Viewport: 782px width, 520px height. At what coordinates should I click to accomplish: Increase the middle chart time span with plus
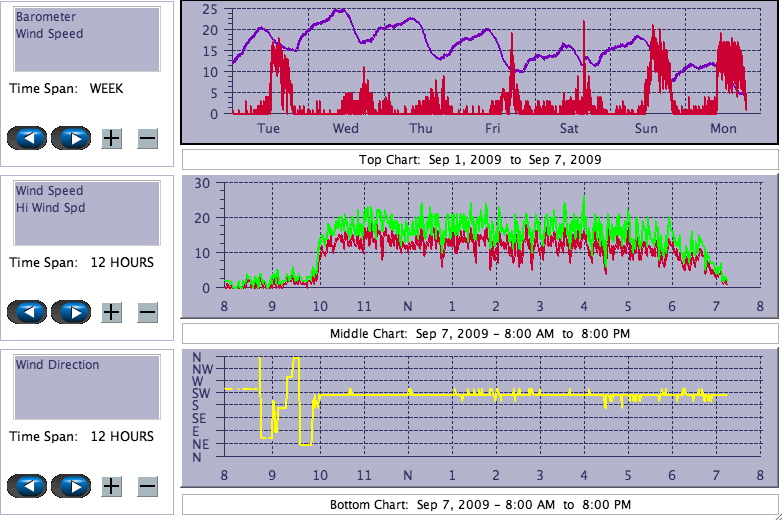point(111,312)
